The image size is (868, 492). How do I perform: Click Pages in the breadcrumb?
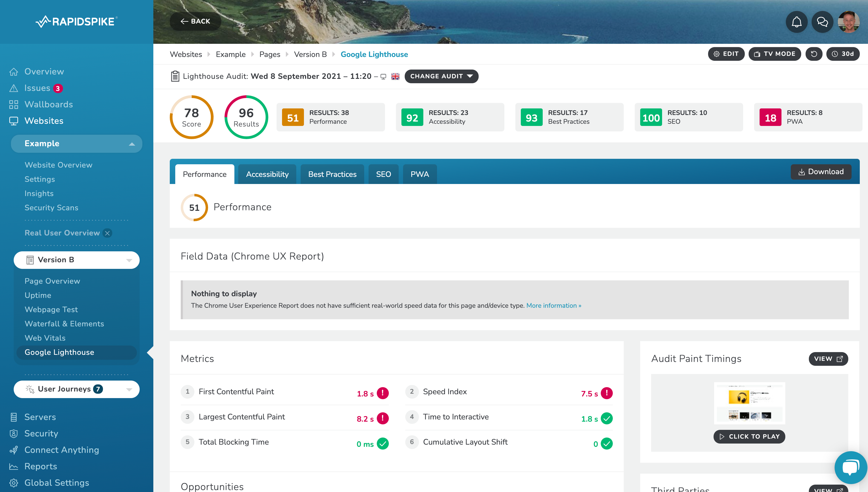coord(270,54)
